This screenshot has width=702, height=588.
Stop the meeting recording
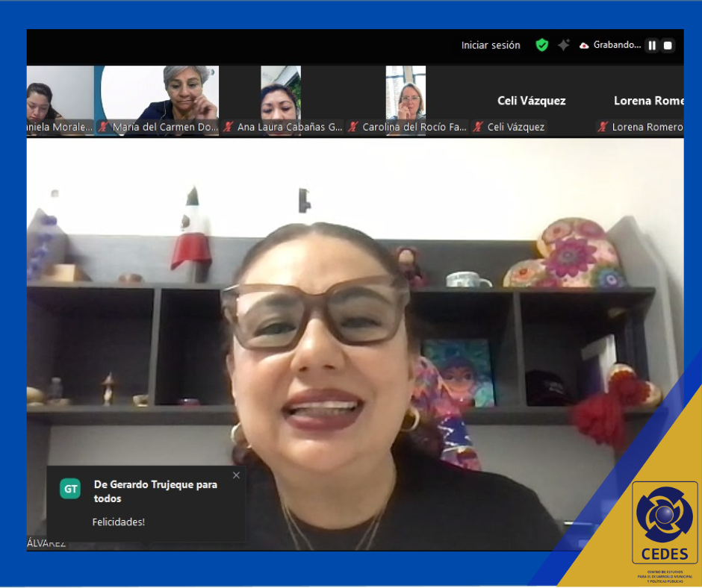(x=668, y=46)
